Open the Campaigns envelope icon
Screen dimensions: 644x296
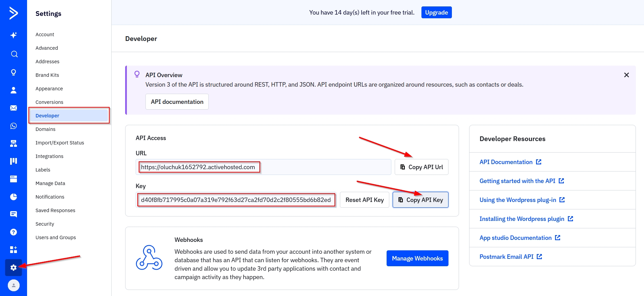[x=14, y=108]
